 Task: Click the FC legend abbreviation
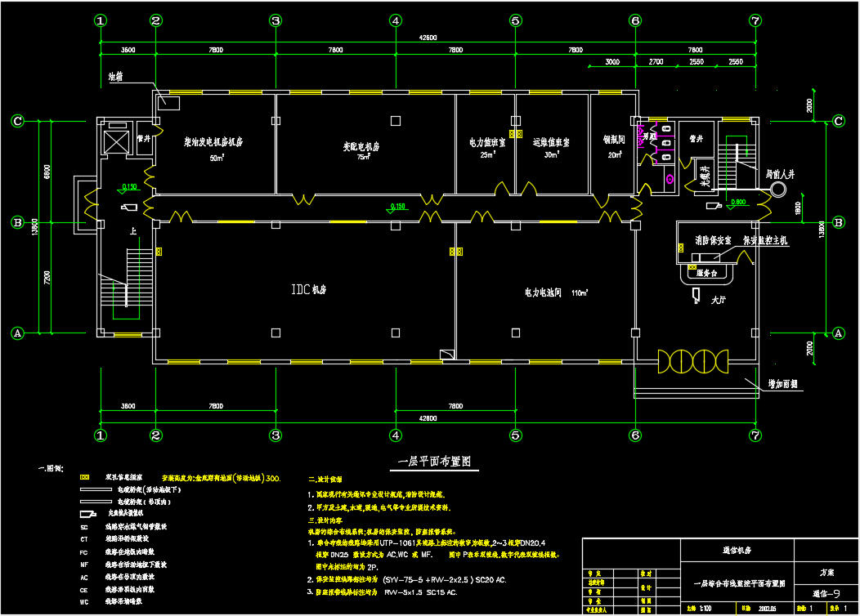click(x=84, y=552)
